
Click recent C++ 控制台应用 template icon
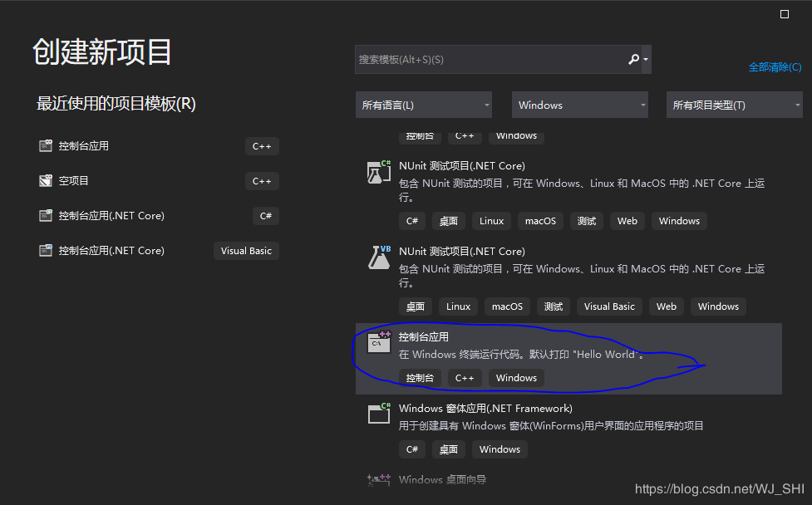click(x=46, y=146)
